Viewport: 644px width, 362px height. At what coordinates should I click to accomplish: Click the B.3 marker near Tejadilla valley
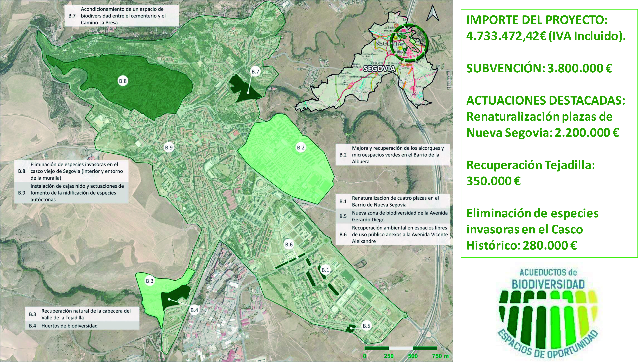pyautogui.click(x=150, y=281)
